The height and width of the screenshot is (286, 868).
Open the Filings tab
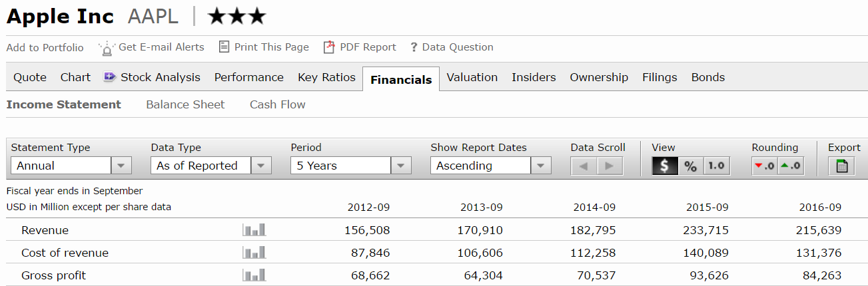(659, 77)
